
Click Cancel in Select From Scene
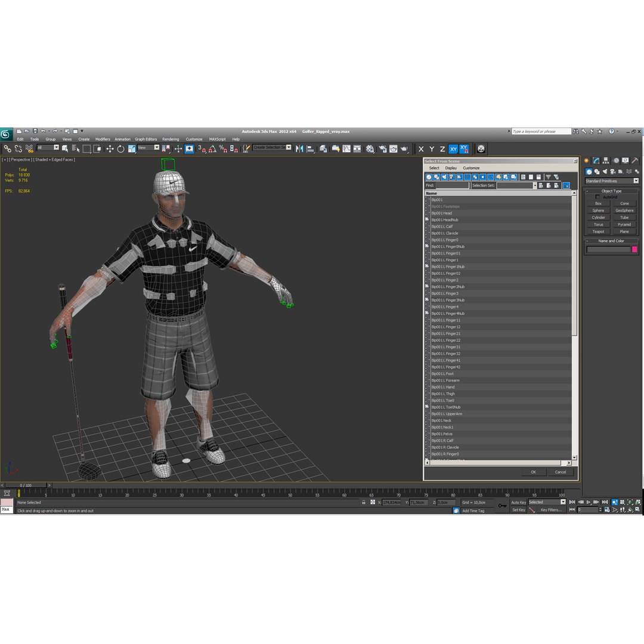pyautogui.click(x=560, y=472)
